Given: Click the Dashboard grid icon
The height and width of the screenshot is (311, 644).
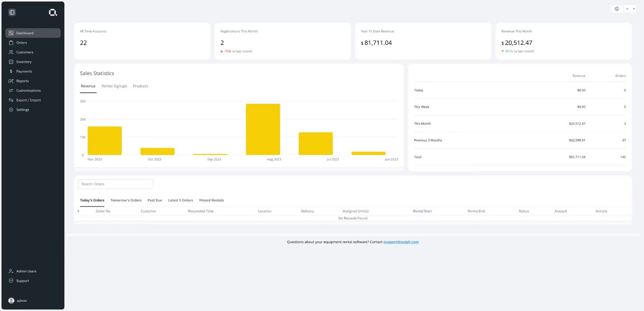Looking at the screenshot, I should click(11, 33).
